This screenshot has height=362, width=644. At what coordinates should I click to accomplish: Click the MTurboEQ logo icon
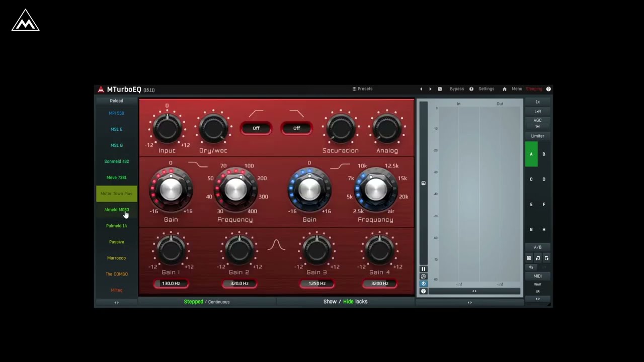[x=101, y=89]
